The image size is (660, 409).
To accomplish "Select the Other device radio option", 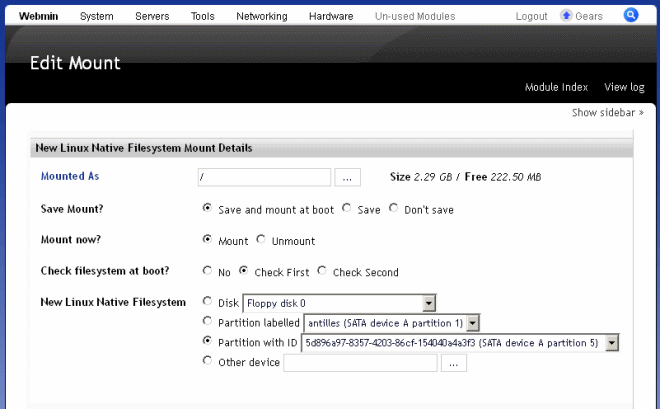I will click(208, 362).
